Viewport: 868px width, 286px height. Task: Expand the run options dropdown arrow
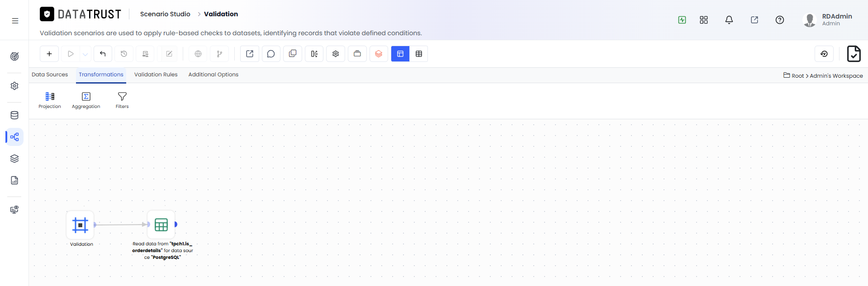tap(85, 54)
